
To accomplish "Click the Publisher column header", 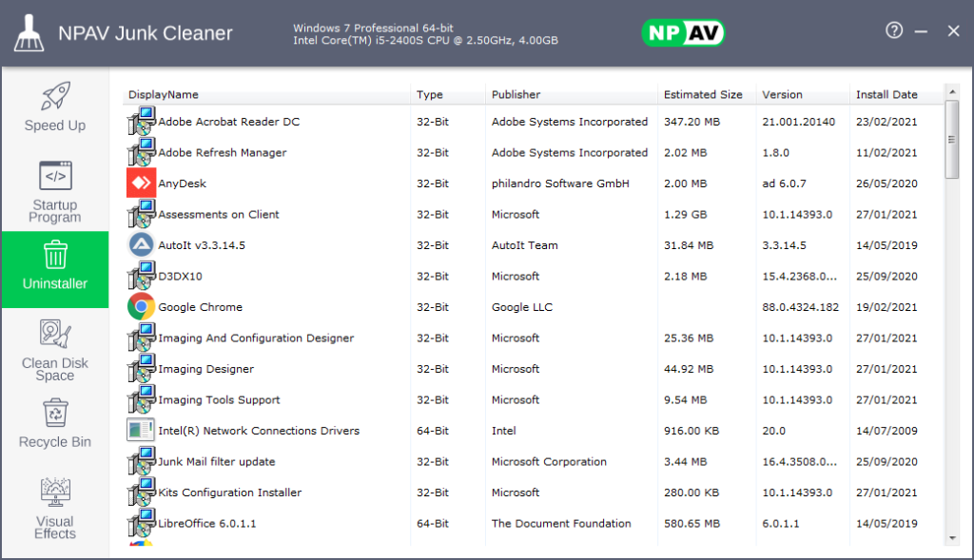I will click(516, 94).
